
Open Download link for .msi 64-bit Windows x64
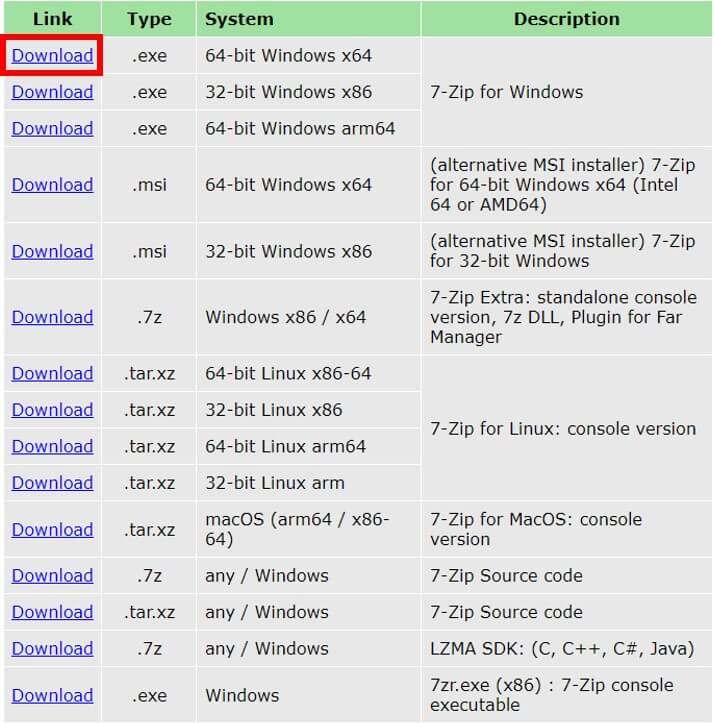[x=53, y=184]
